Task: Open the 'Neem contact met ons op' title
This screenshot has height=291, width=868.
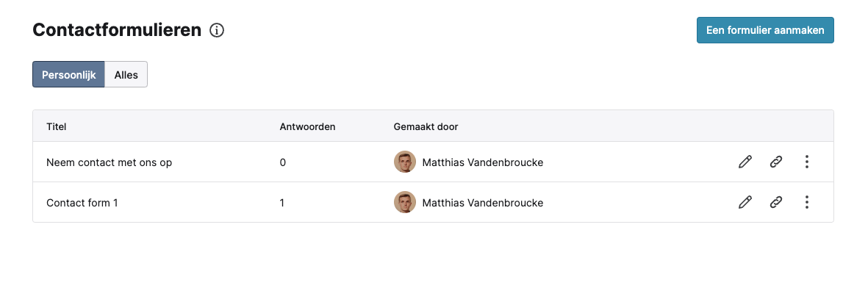Action: point(109,162)
